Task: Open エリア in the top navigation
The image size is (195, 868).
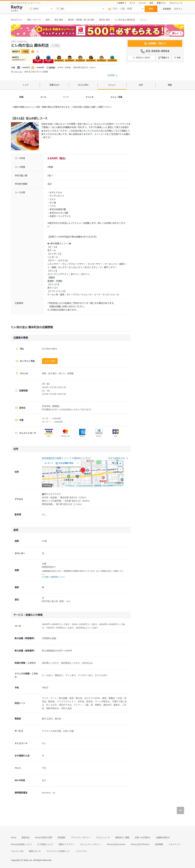Action: click(132, 3)
